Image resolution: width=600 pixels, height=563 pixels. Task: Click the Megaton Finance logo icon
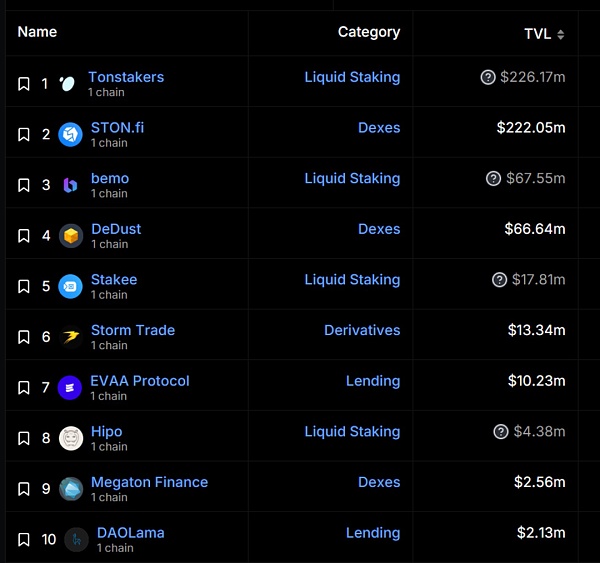click(70, 489)
